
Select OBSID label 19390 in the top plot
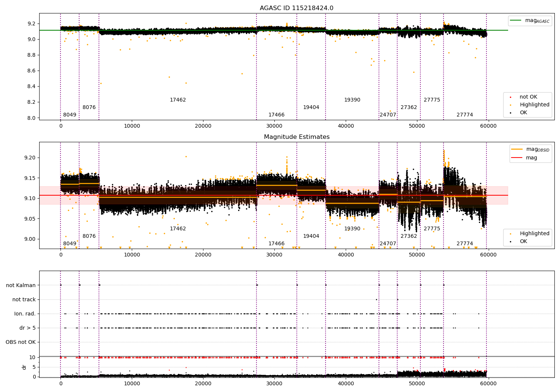pyautogui.click(x=352, y=100)
